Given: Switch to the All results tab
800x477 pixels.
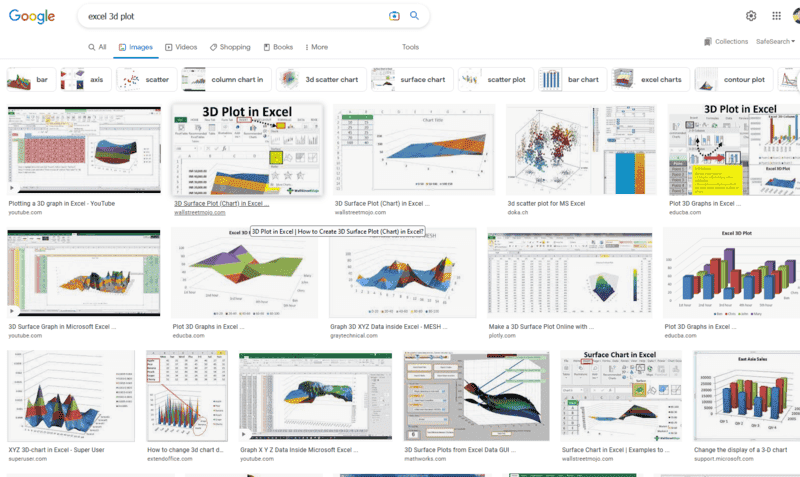Looking at the screenshot, I should coord(97,47).
